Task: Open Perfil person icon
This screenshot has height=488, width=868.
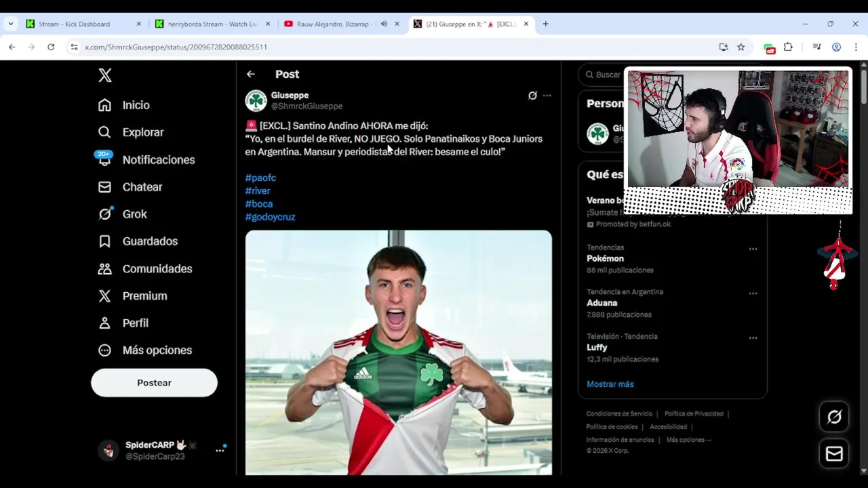Action: [104, 323]
